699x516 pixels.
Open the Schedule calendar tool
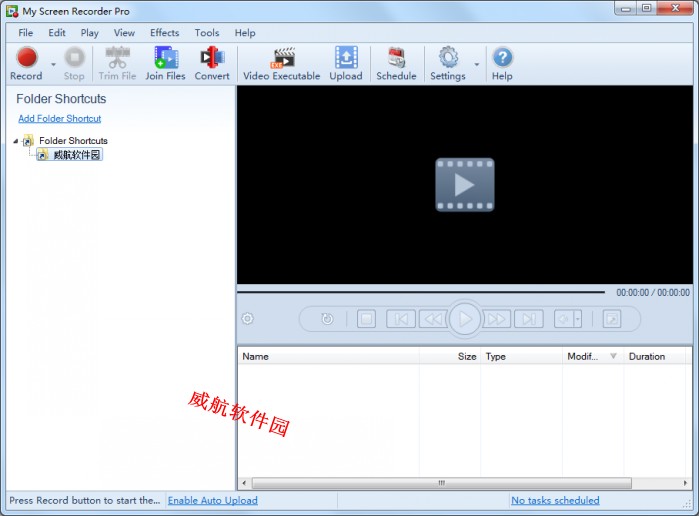[x=396, y=64]
